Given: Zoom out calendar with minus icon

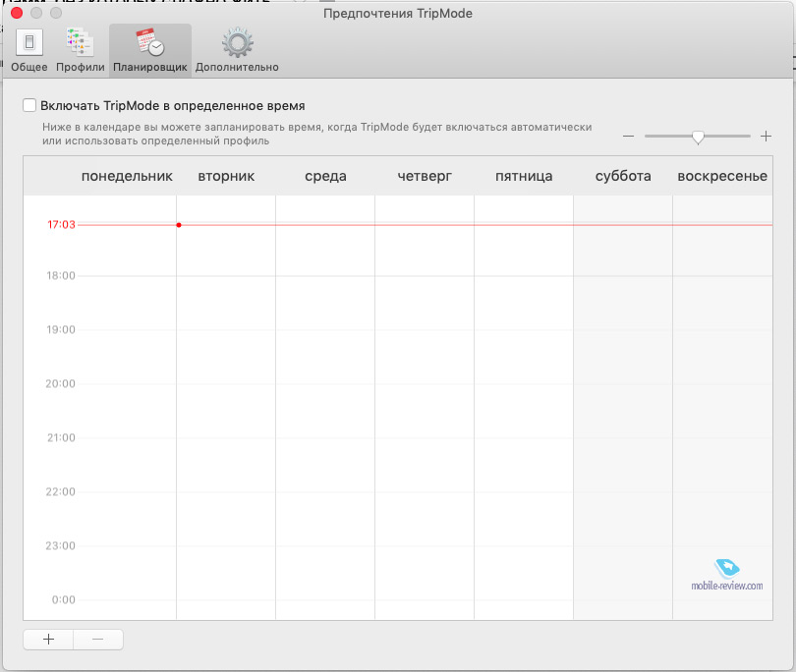Looking at the screenshot, I should pos(629,136).
